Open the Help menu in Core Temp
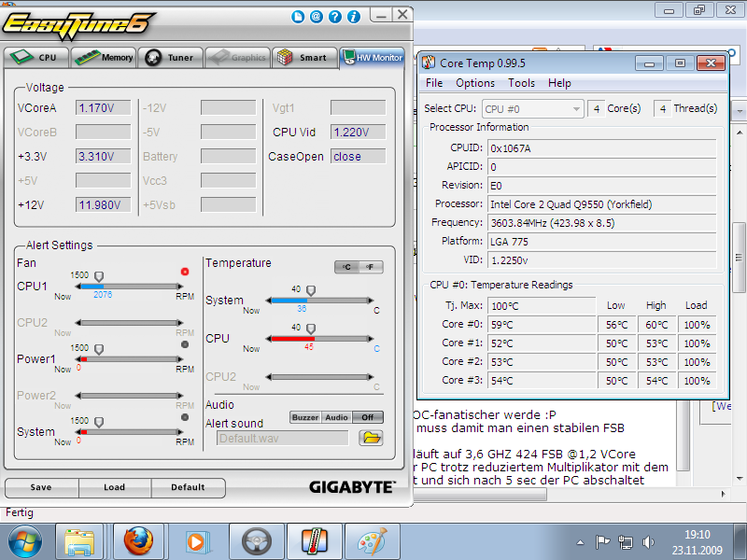 559,83
